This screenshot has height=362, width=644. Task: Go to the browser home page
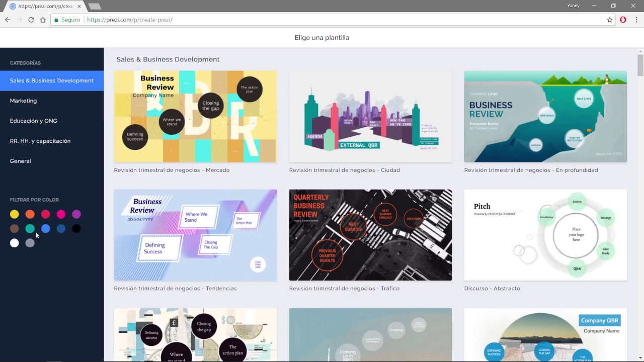click(43, 20)
